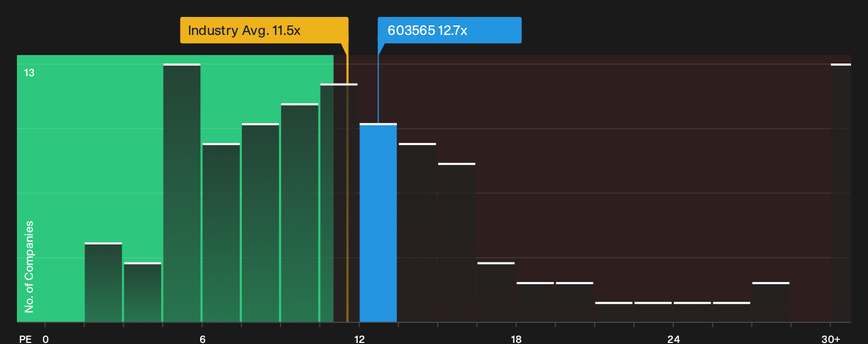Click the 30+ overflow bar at the right edge
This screenshot has height=344, width=868.
840,193
